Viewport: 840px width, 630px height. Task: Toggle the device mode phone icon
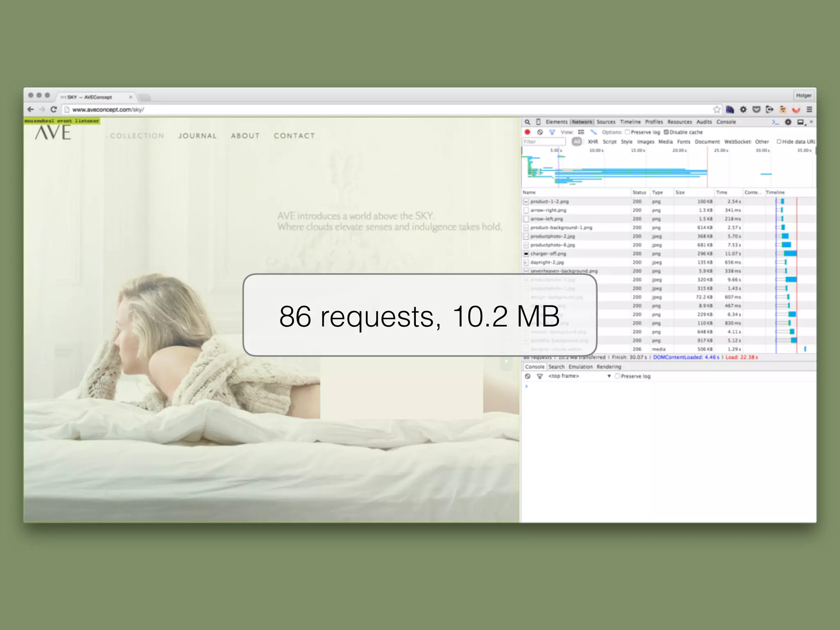click(x=538, y=122)
